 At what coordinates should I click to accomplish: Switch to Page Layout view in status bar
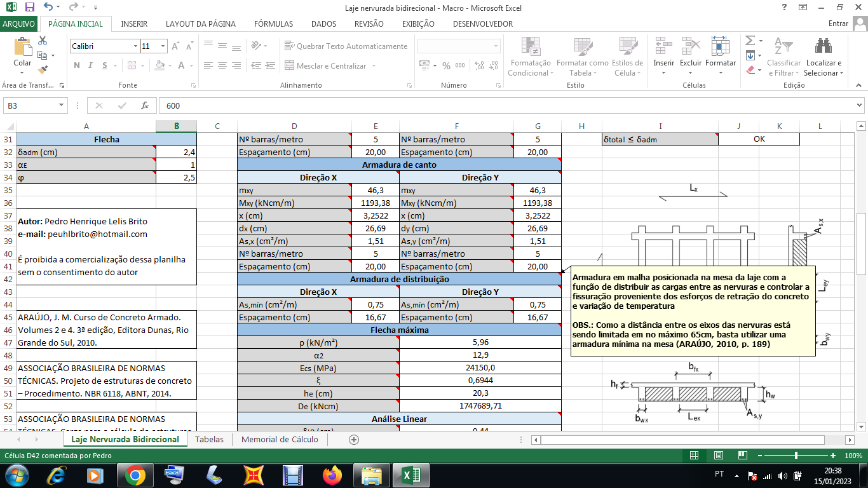719,456
